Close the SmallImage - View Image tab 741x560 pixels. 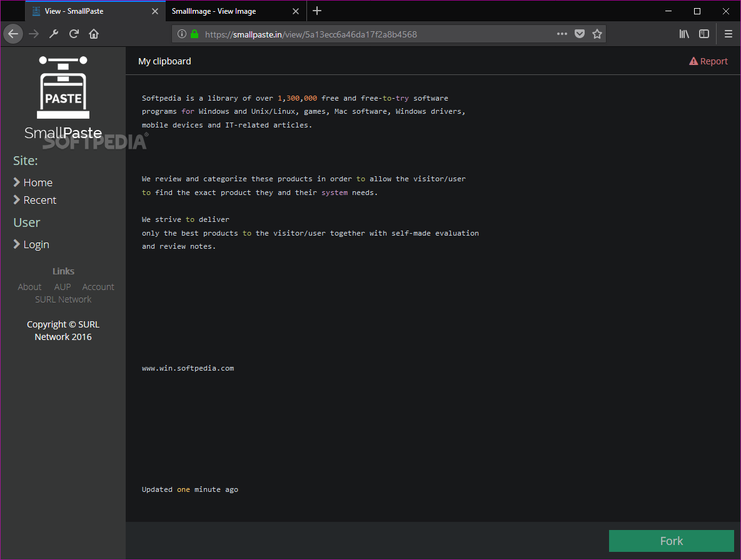tap(296, 11)
